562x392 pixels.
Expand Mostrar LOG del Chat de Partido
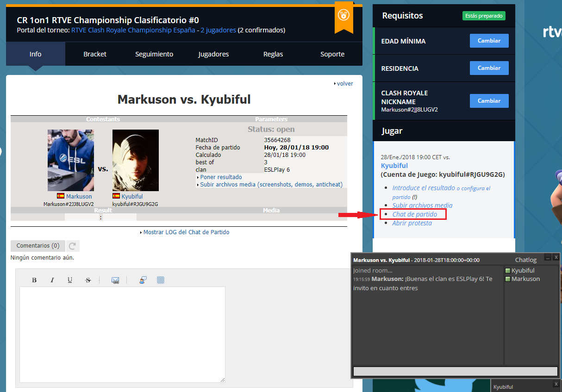[x=186, y=232]
